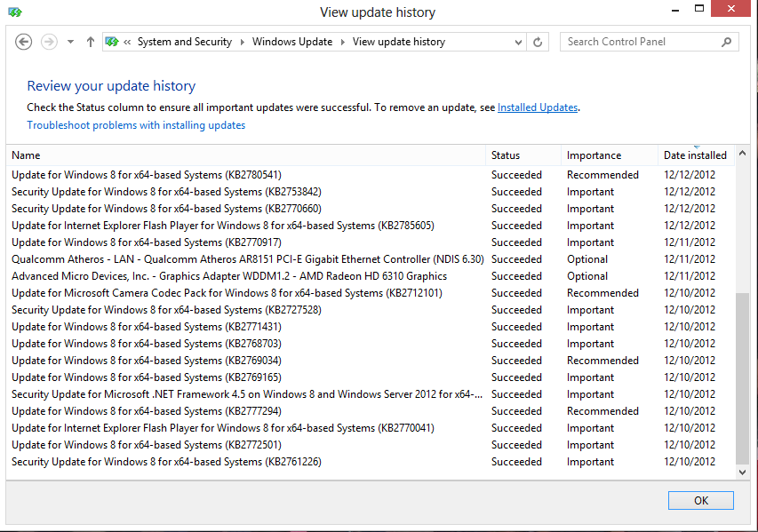
Task: Select update KB2771431 row
Action: coord(371,327)
